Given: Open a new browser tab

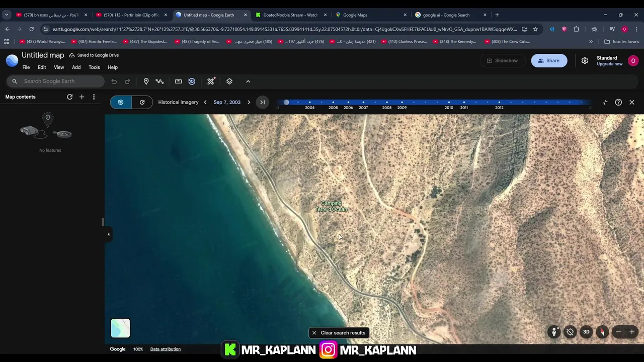Looking at the screenshot, I should [497, 15].
